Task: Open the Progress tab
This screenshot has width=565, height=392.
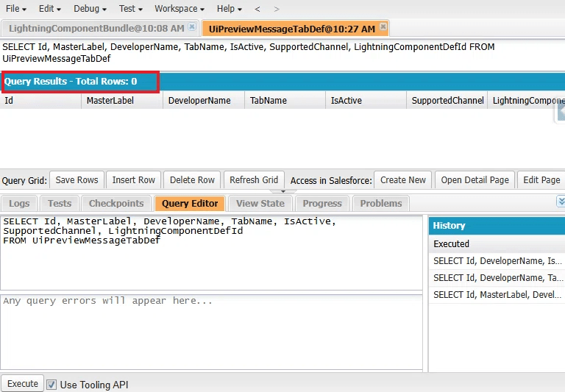Action: coord(322,203)
